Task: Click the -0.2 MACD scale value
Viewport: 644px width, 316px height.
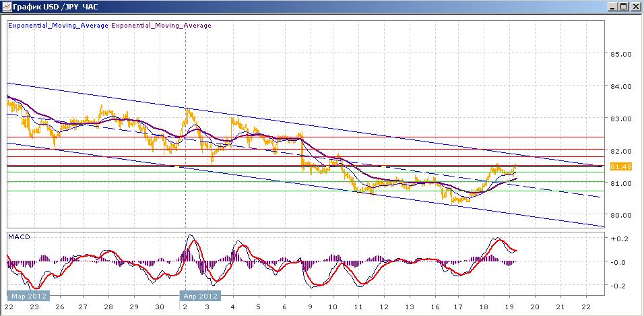Action: [617, 286]
